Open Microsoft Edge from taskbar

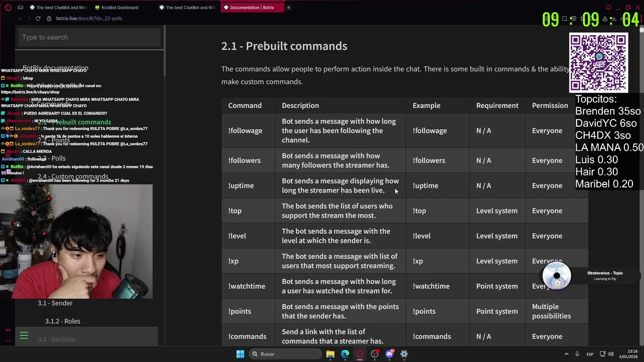pyautogui.click(x=345, y=354)
